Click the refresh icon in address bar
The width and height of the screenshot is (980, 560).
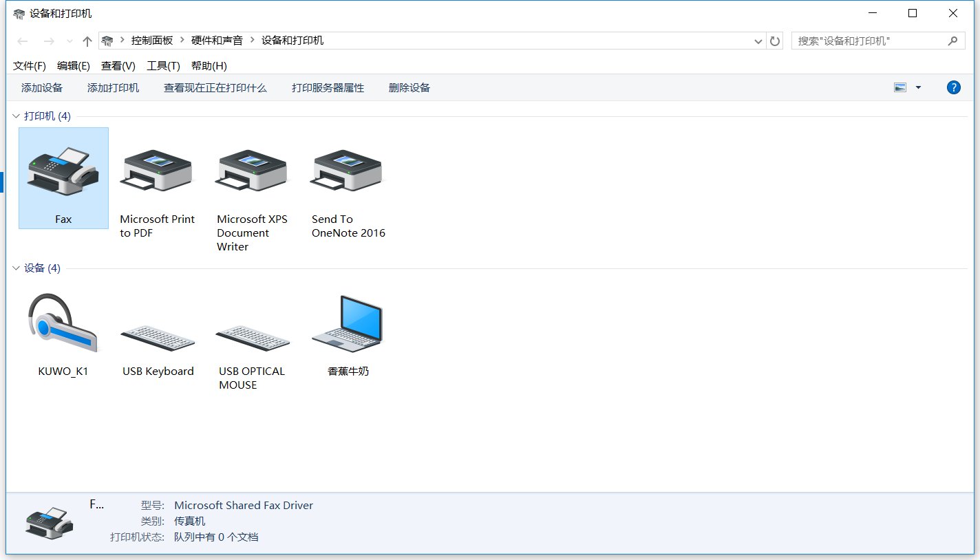[x=774, y=41]
